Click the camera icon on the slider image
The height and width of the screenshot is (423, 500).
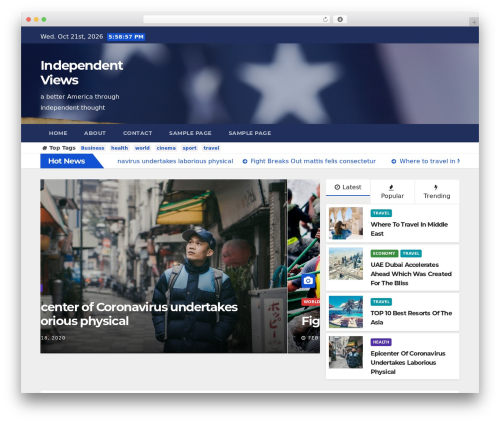click(308, 281)
